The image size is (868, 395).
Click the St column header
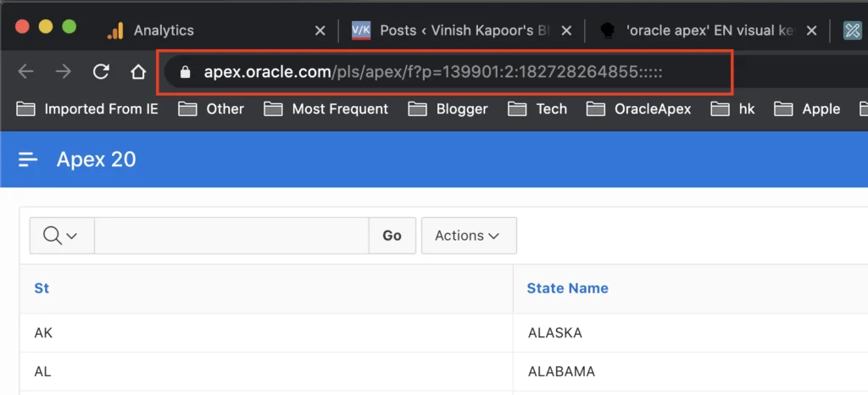pos(42,288)
